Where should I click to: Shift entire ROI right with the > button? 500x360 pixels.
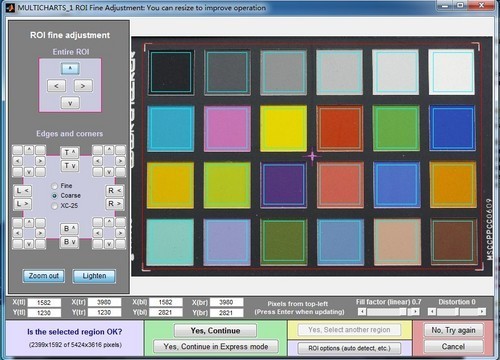(x=83, y=86)
